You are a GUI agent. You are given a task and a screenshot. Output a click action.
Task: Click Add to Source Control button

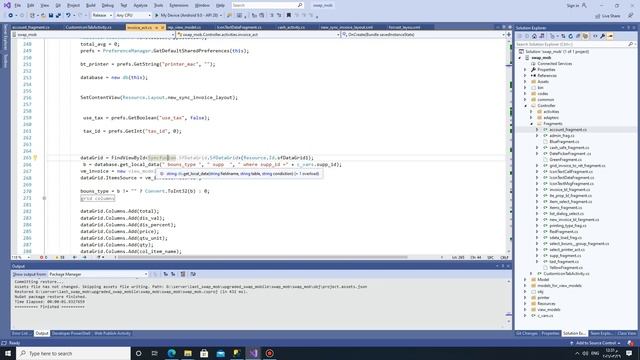tap(595, 343)
